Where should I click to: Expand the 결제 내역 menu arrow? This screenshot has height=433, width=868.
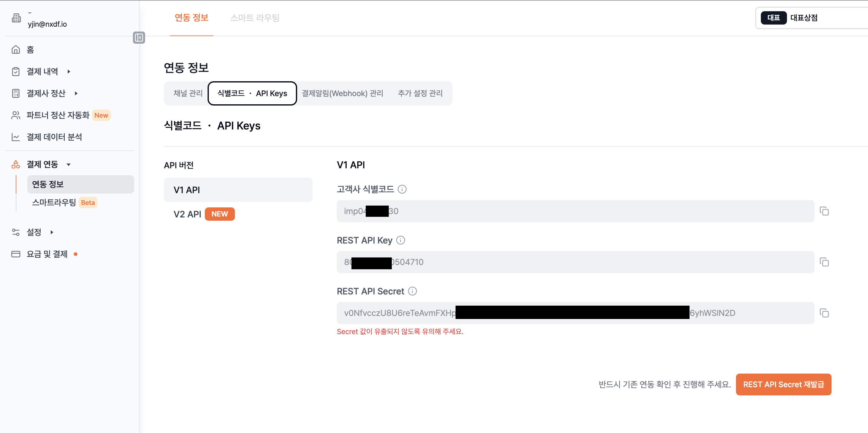point(69,71)
